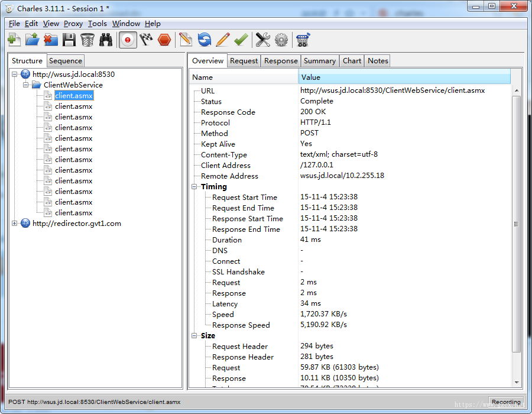532x414 pixels.
Task: Click the Clear Session trash can icon
Action: tap(87, 40)
